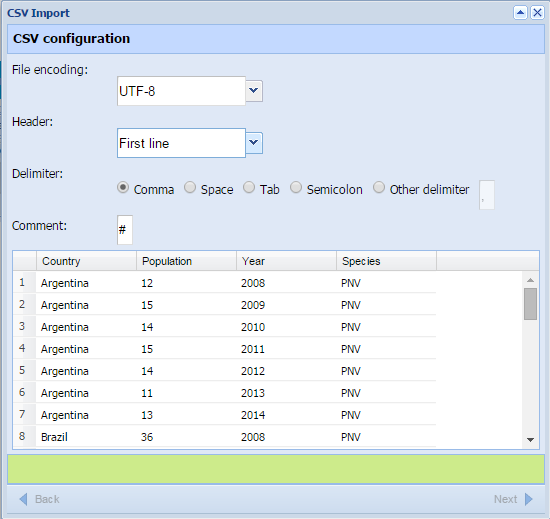Click the Population column header
The width and height of the screenshot is (550, 519).
click(186, 261)
